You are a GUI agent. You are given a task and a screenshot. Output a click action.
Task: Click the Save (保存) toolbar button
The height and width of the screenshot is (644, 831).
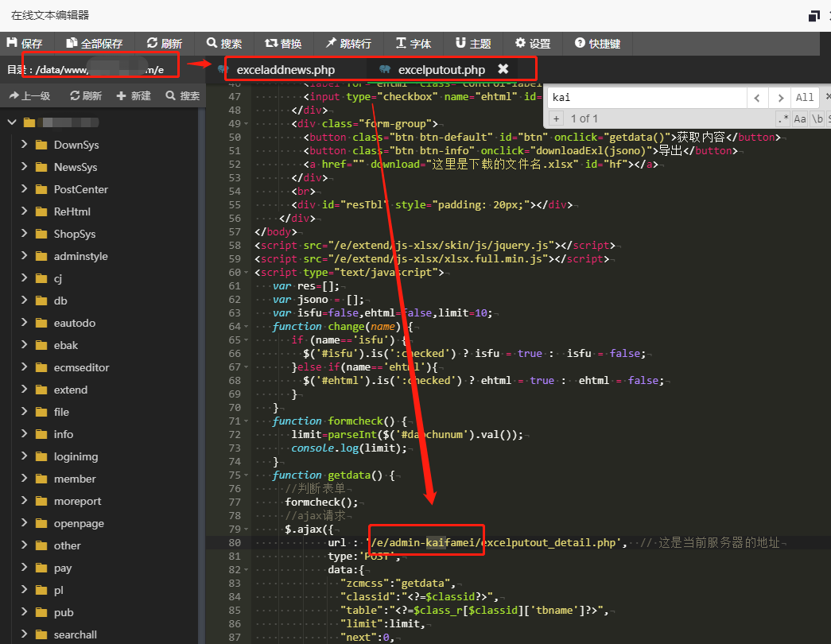pyautogui.click(x=25, y=44)
